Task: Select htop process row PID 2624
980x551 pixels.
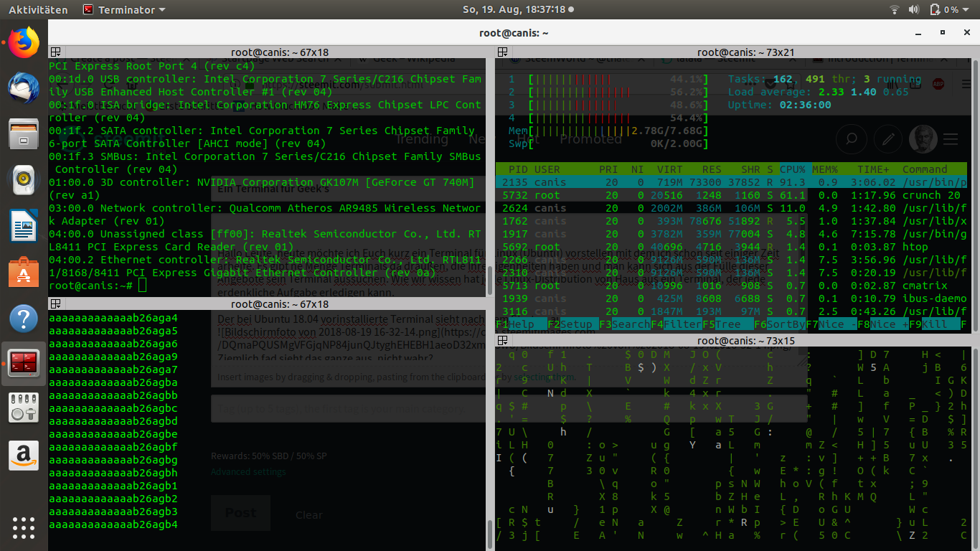Action: click(731, 208)
